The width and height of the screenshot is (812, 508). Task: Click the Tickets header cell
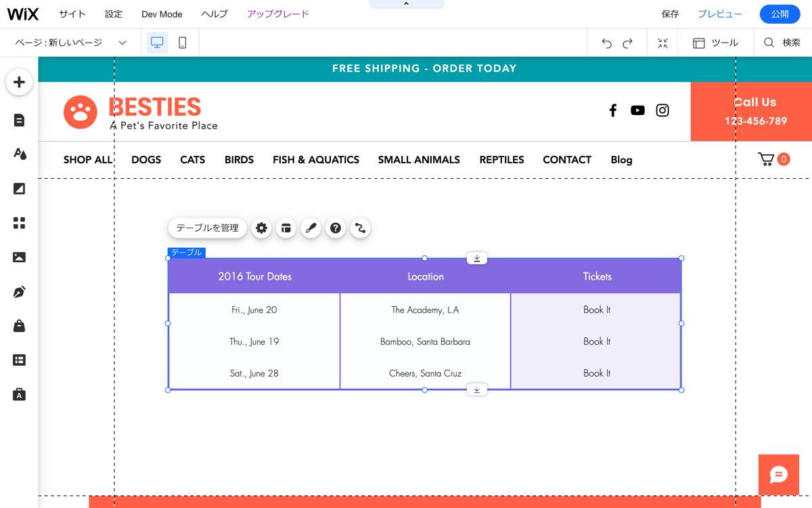click(x=597, y=276)
